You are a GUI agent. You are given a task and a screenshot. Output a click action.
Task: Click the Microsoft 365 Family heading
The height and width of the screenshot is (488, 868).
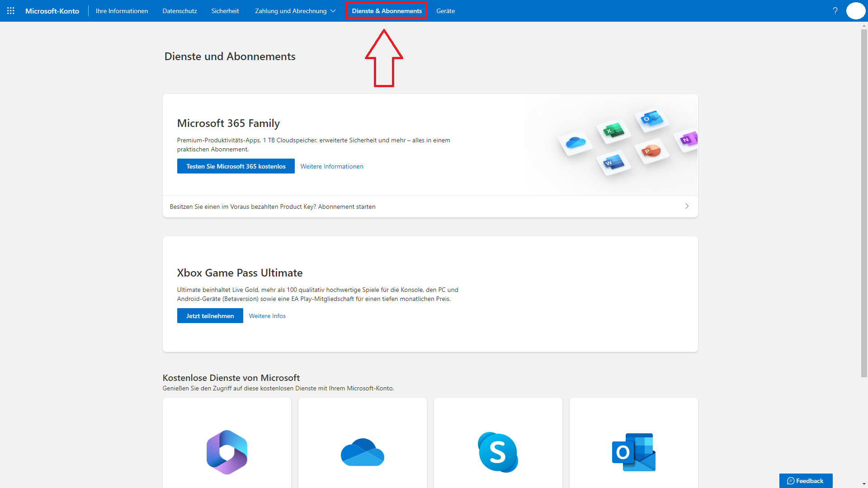pyautogui.click(x=228, y=123)
